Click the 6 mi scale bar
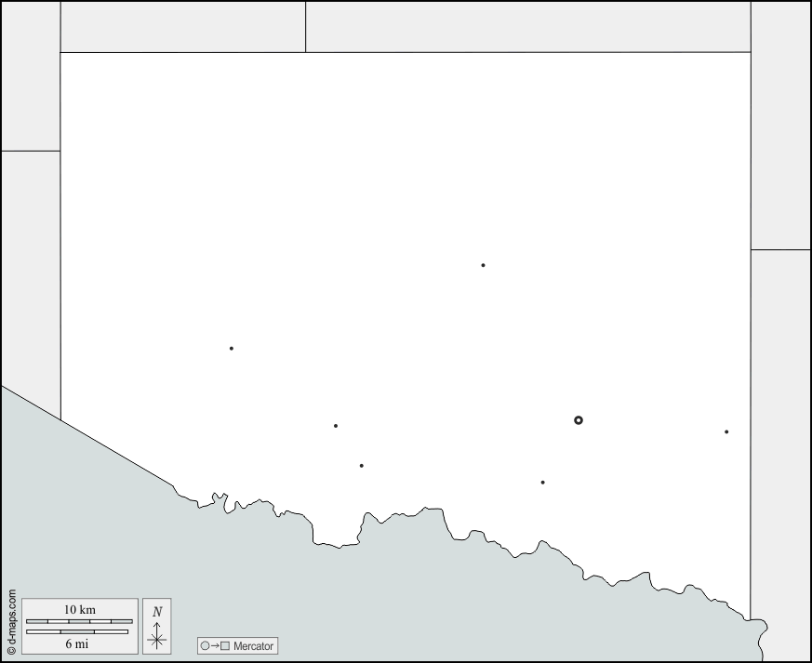This screenshot has height=663, width=812. point(77,632)
